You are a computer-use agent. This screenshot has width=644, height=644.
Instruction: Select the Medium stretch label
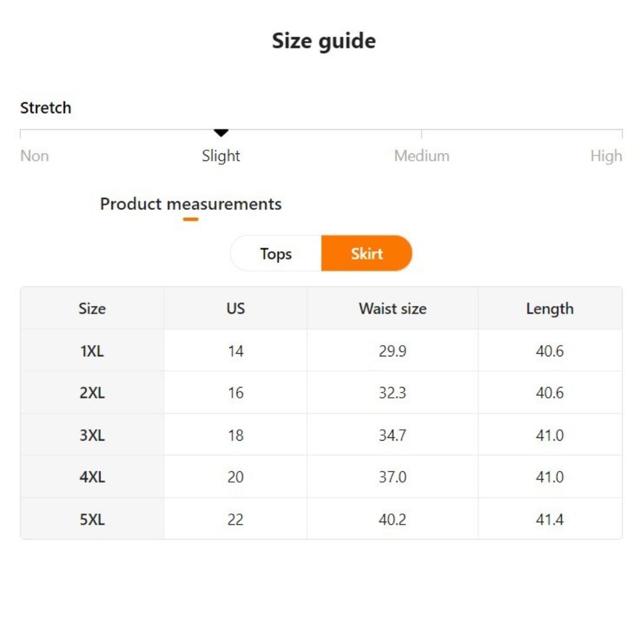422,156
